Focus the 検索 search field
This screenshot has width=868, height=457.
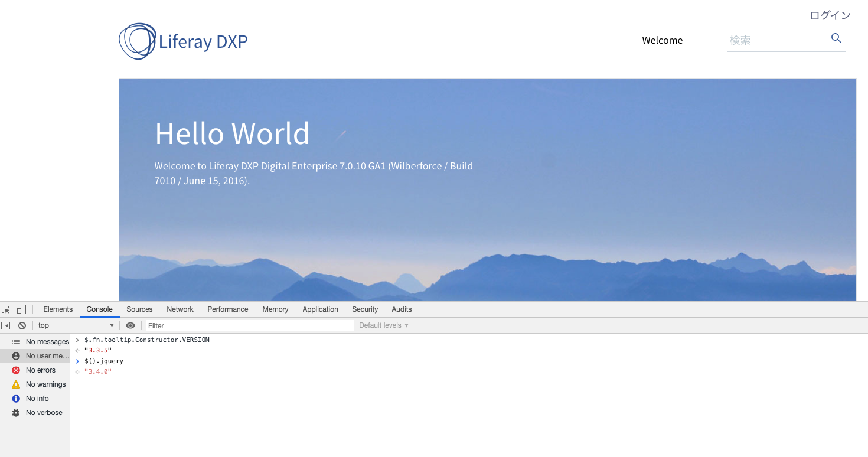pos(776,40)
